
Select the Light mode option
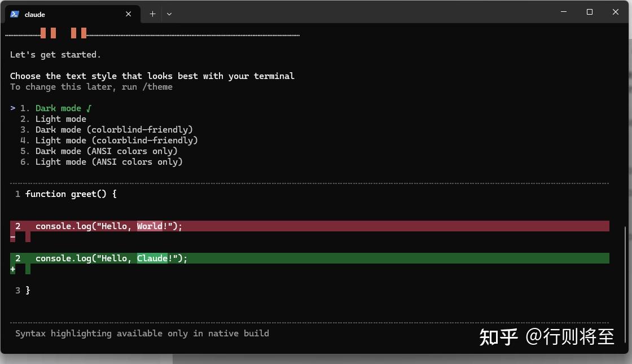[x=61, y=119]
